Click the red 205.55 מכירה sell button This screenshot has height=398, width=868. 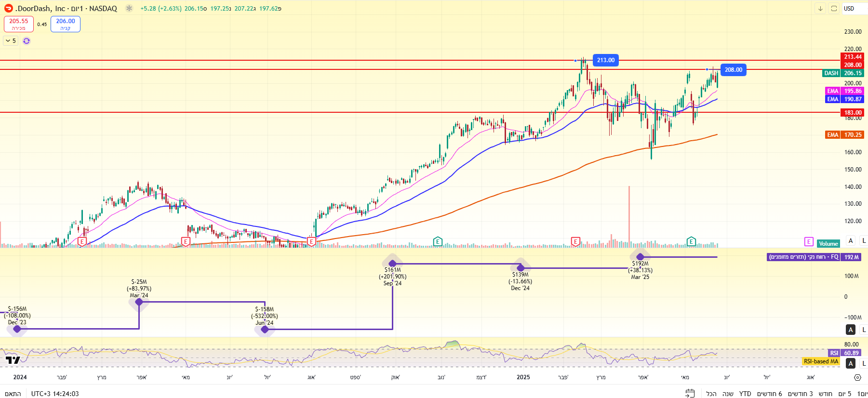pos(19,24)
